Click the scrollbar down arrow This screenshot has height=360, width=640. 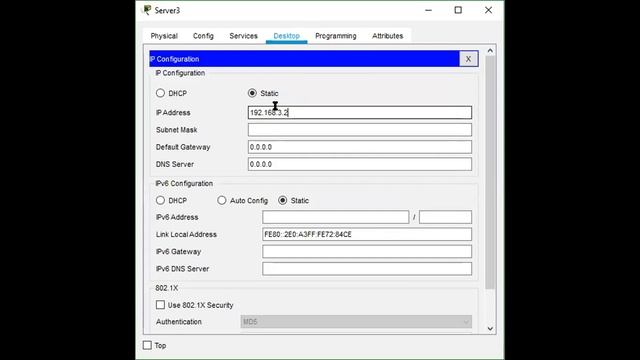coord(490,329)
